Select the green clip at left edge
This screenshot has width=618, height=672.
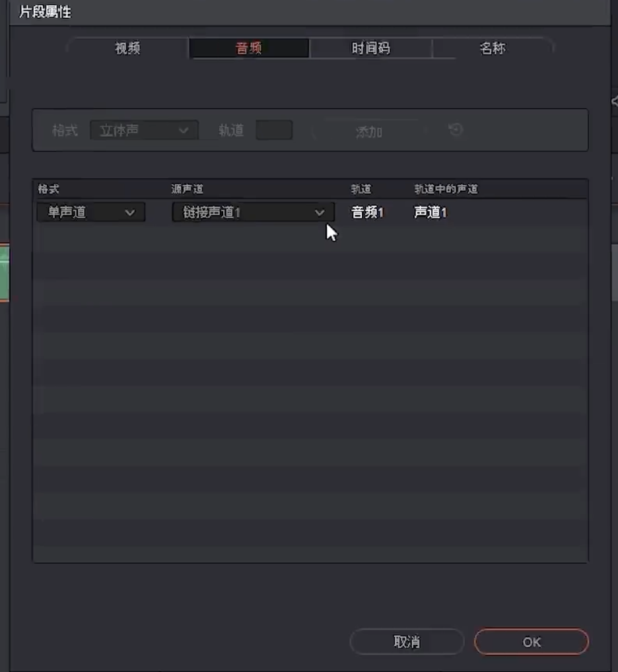4,273
